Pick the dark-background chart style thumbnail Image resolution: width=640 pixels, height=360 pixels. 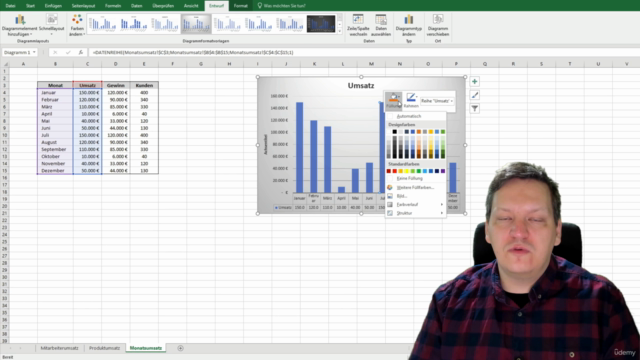321,24
